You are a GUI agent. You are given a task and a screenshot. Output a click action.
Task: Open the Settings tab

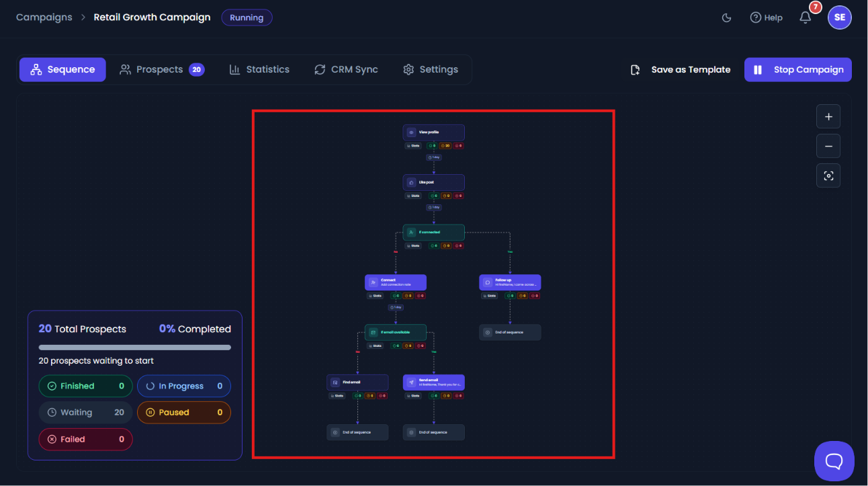tap(430, 69)
